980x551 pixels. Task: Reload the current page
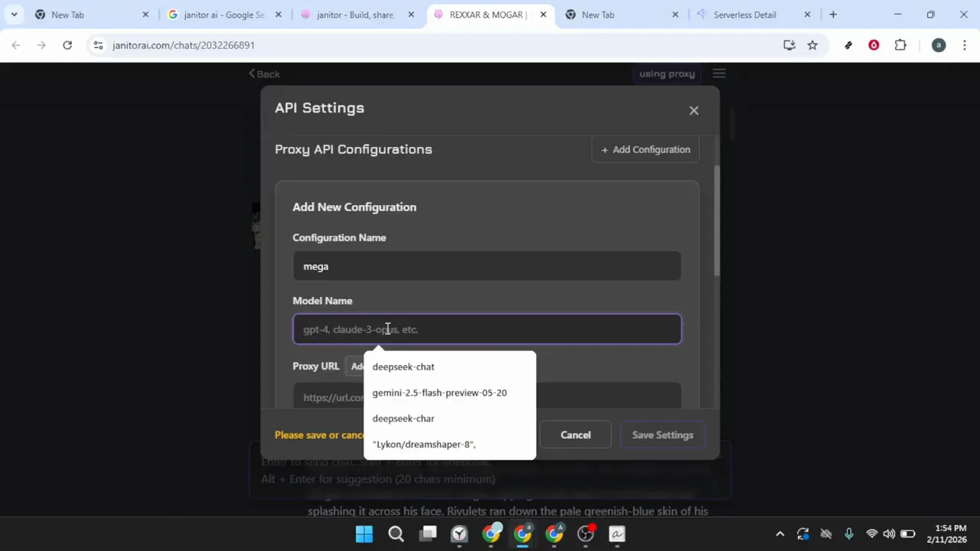click(67, 45)
